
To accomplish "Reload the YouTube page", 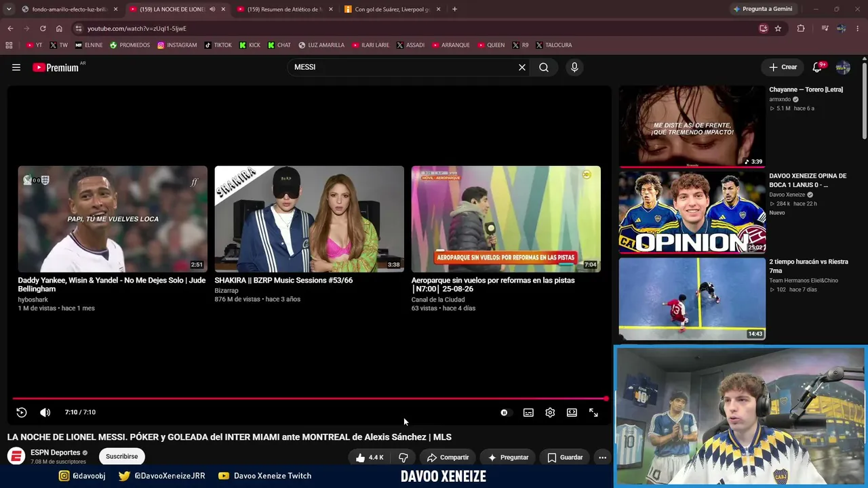I will 43,28.
